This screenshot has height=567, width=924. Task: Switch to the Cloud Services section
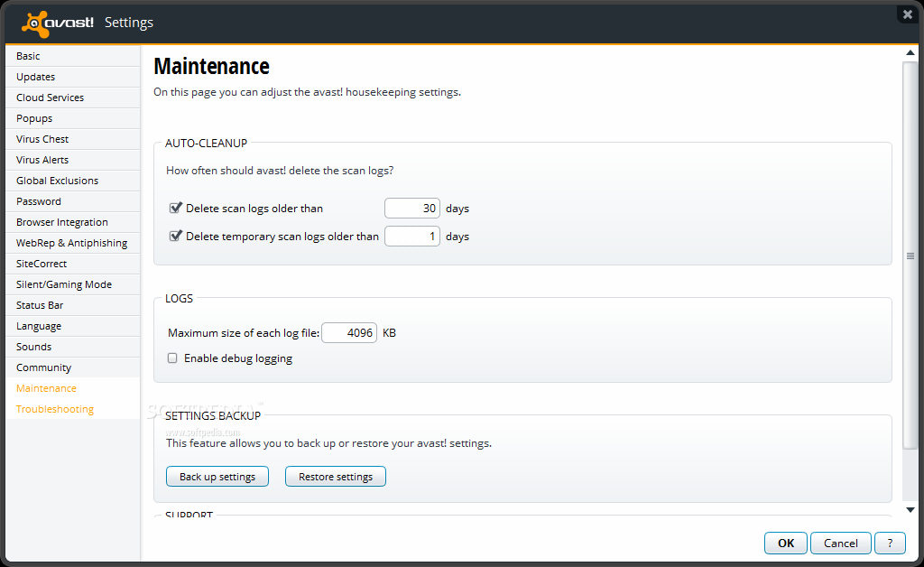point(50,98)
